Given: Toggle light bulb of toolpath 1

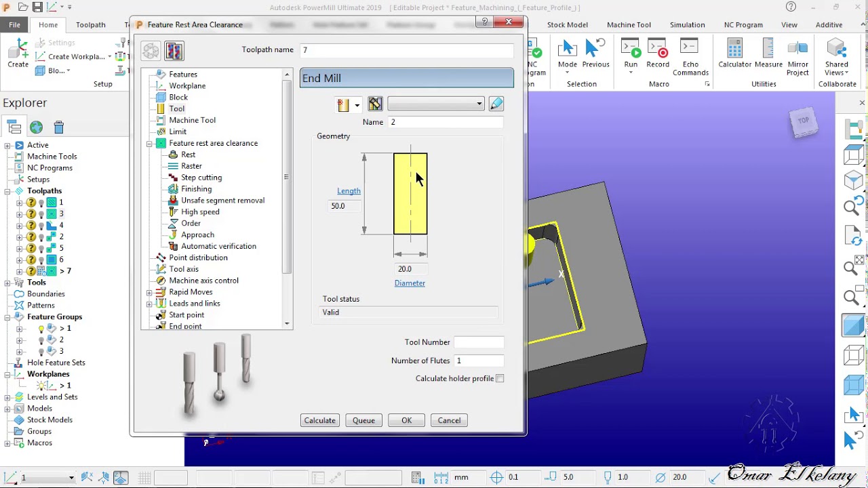Looking at the screenshot, I should click(x=41, y=203).
